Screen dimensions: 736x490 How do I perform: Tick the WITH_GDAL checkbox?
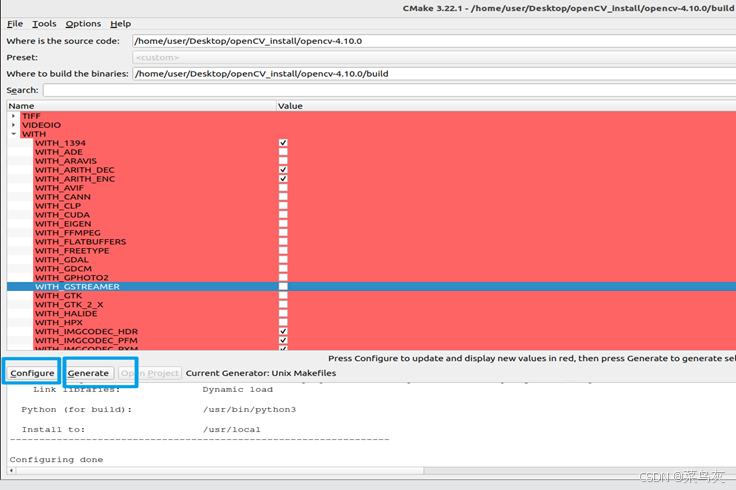point(283,260)
